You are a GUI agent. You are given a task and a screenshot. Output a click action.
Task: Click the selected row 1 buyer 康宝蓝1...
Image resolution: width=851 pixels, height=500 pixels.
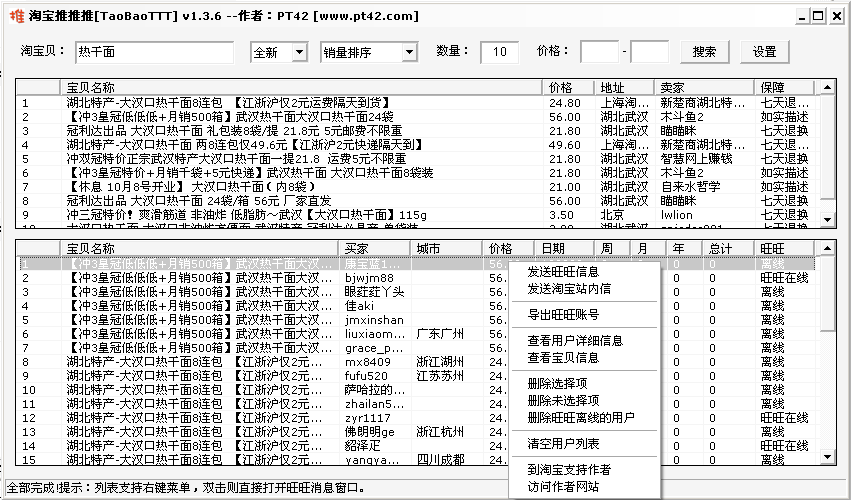click(x=372, y=264)
